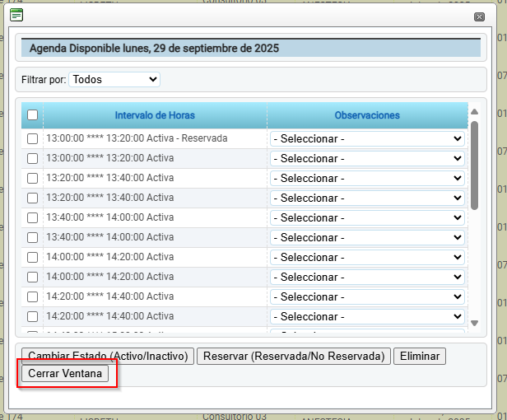
Task: Select checkbox for the first 14:00:00 row
Action: click(32, 257)
